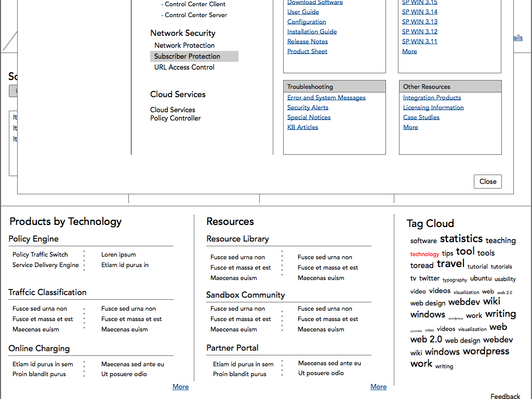The width and height of the screenshot is (532, 399).
Task: Click More under Products by Technology
Action: click(180, 387)
